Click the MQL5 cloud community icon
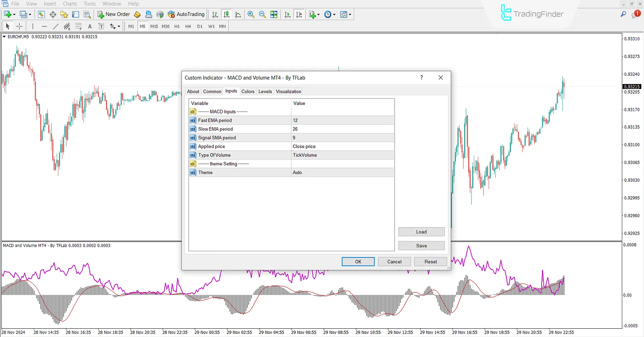 [149, 14]
